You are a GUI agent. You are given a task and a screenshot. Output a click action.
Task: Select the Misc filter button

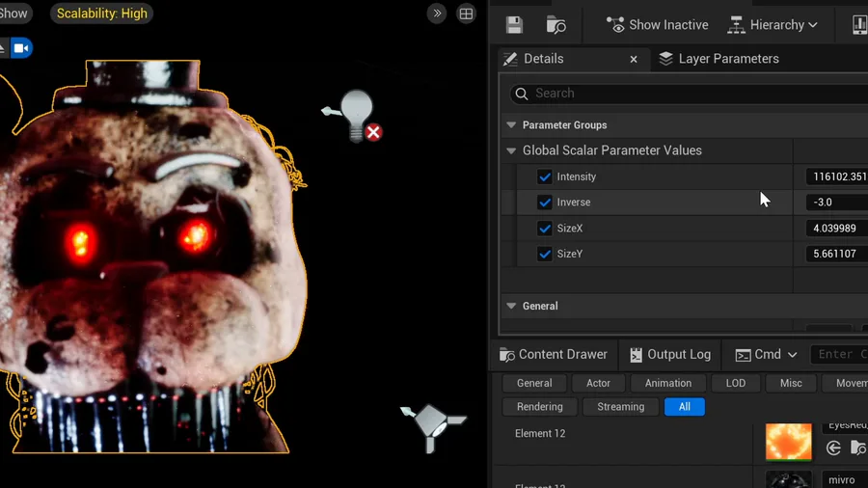[x=791, y=383]
